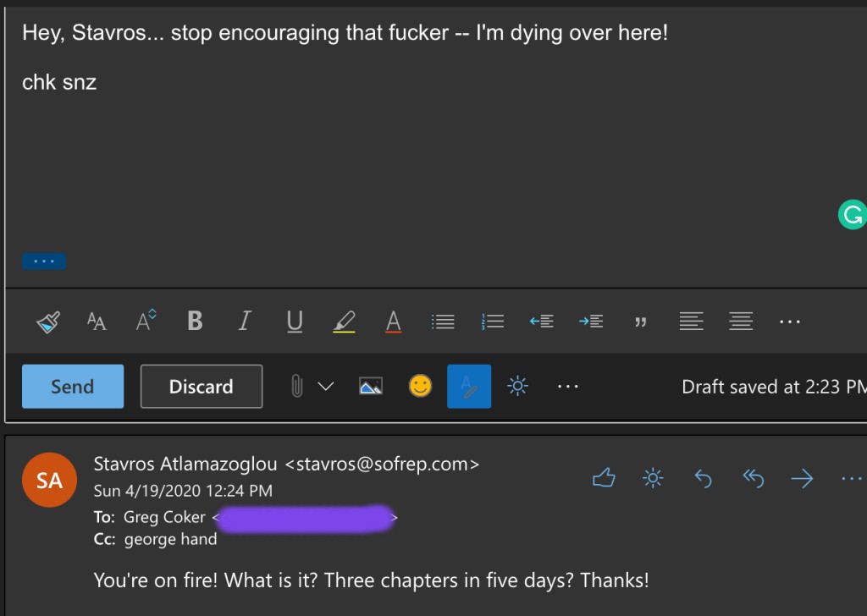Decrease the paragraph indent
867x616 pixels.
pos(542,322)
